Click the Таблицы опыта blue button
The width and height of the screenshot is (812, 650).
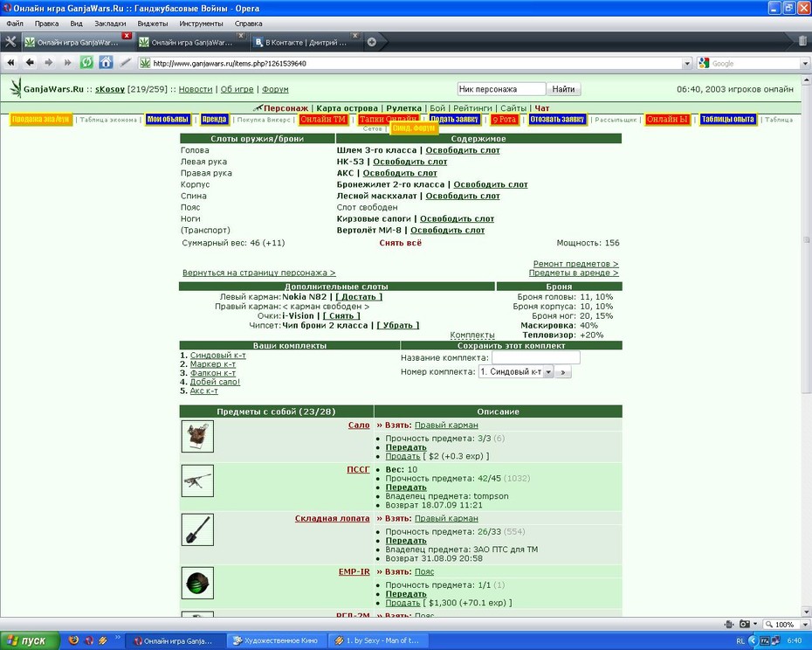coord(727,119)
